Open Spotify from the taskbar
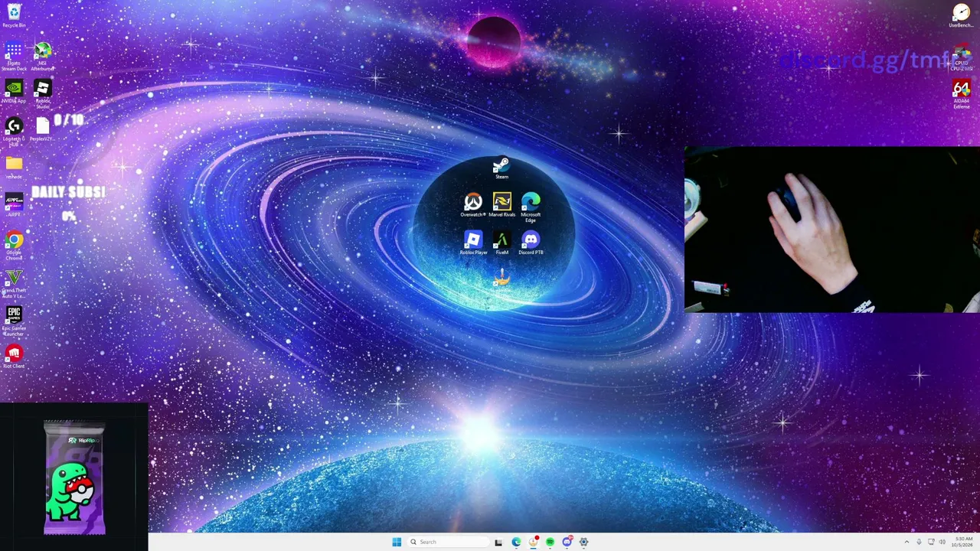The image size is (980, 551). tap(550, 542)
